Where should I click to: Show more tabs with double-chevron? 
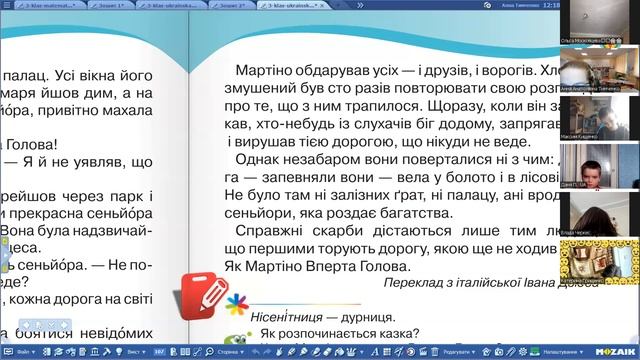coord(360,5)
